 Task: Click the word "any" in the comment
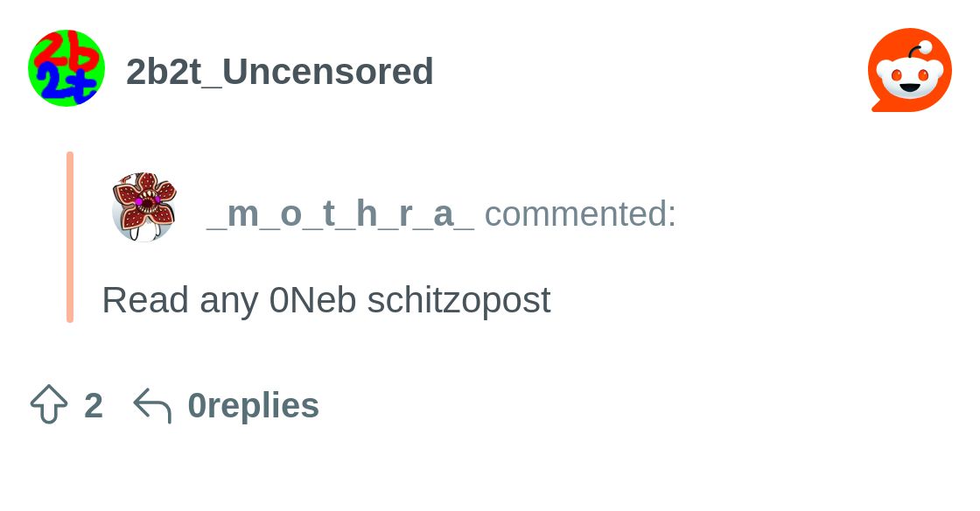(228, 300)
